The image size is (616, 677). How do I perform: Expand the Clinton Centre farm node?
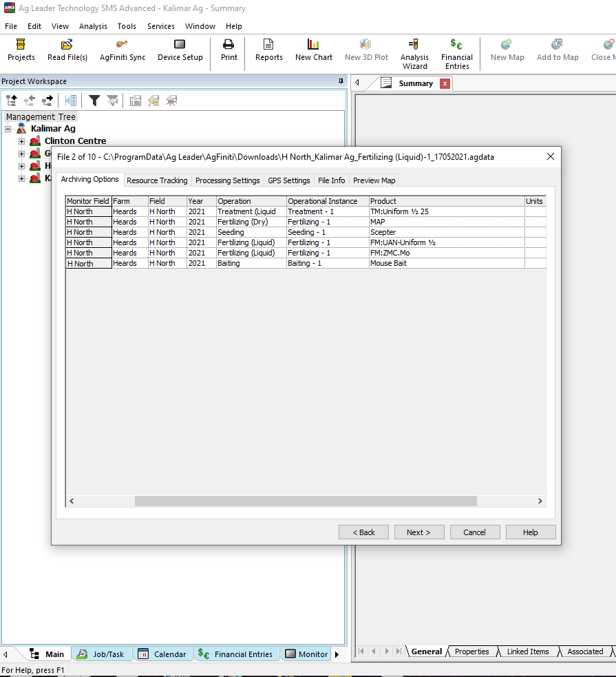pyautogui.click(x=21, y=141)
